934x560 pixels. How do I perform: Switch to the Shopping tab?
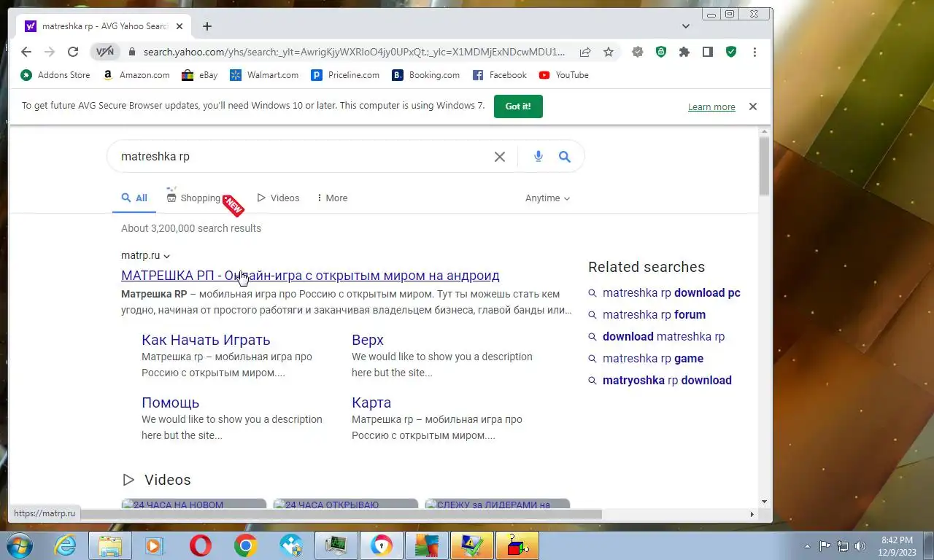(193, 198)
